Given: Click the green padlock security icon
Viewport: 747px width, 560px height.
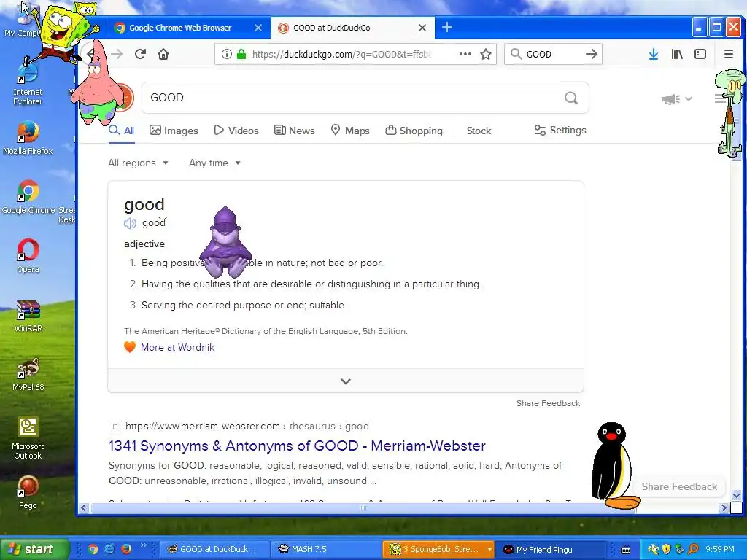Looking at the screenshot, I should coord(241,54).
